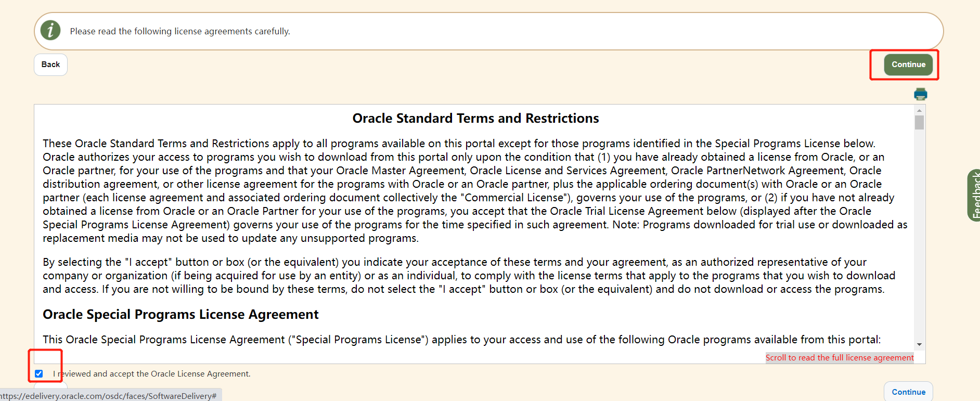The width and height of the screenshot is (980, 401).
Task: Click the green information icon
Action: pyautogui.click(x=50, y=31)
